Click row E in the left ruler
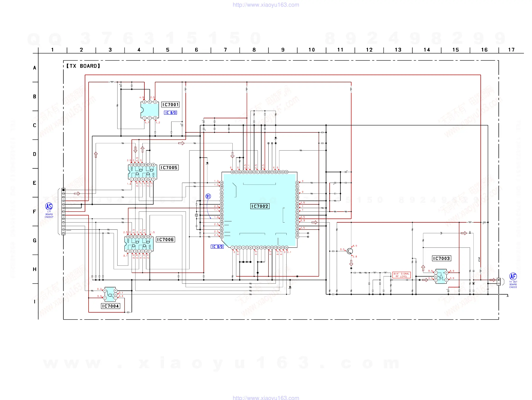The height and width of the screenshot is (400, 532). pos(35,183)
